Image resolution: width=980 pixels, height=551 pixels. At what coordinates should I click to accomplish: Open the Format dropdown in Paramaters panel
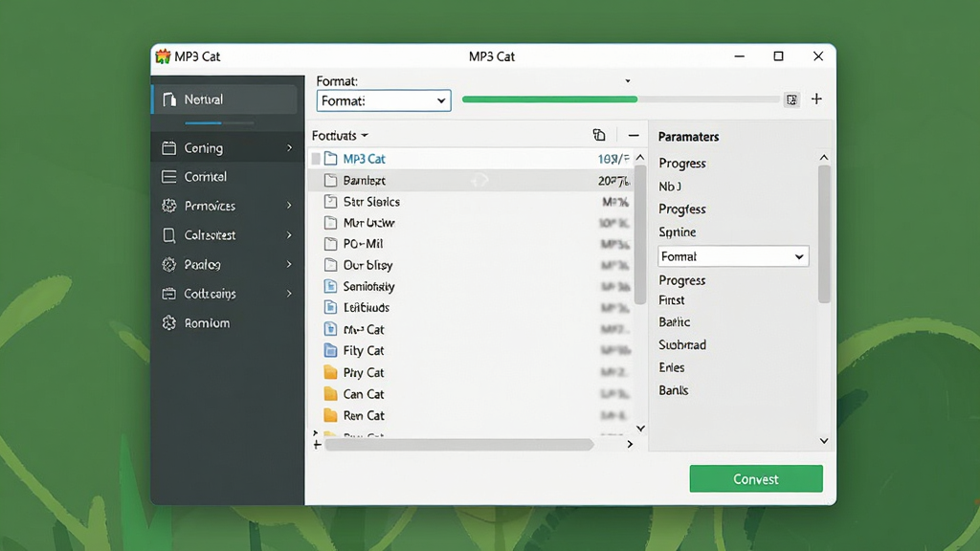tap(733, 256)
